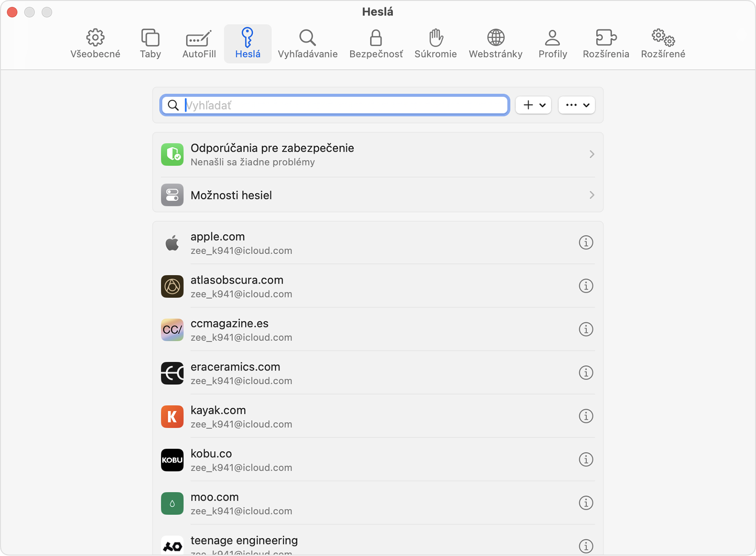Show info for atlasobscura.com entry
This screenshot has width=756, height=556.
(x=586, y=286)
